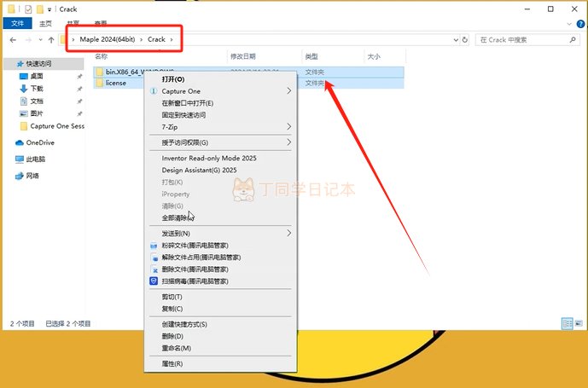Click the Capture One menu icon
The width and height of the screenshot is (588, 388).
[x=154, y=91]
